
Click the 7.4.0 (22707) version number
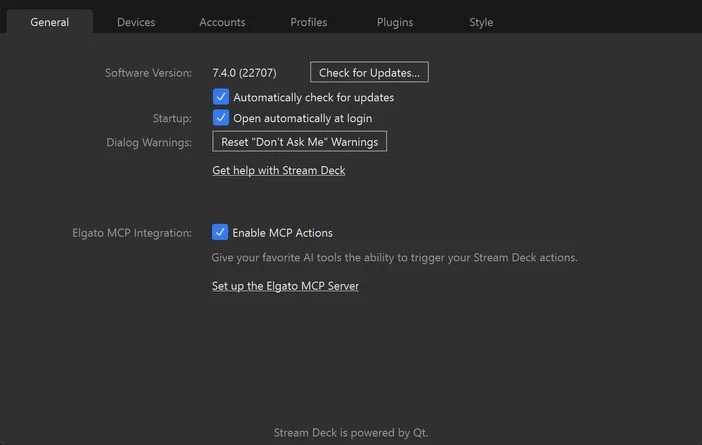[x=244, y=73]
